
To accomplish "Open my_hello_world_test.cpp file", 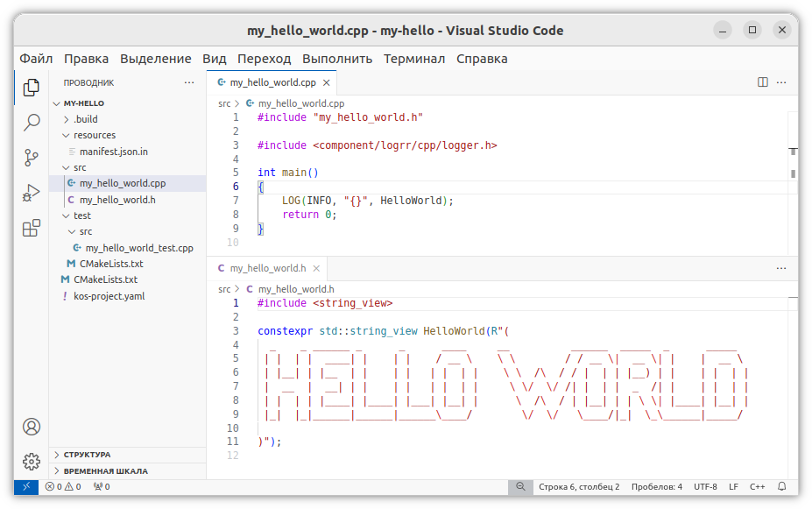I will (x=139, y=248).
